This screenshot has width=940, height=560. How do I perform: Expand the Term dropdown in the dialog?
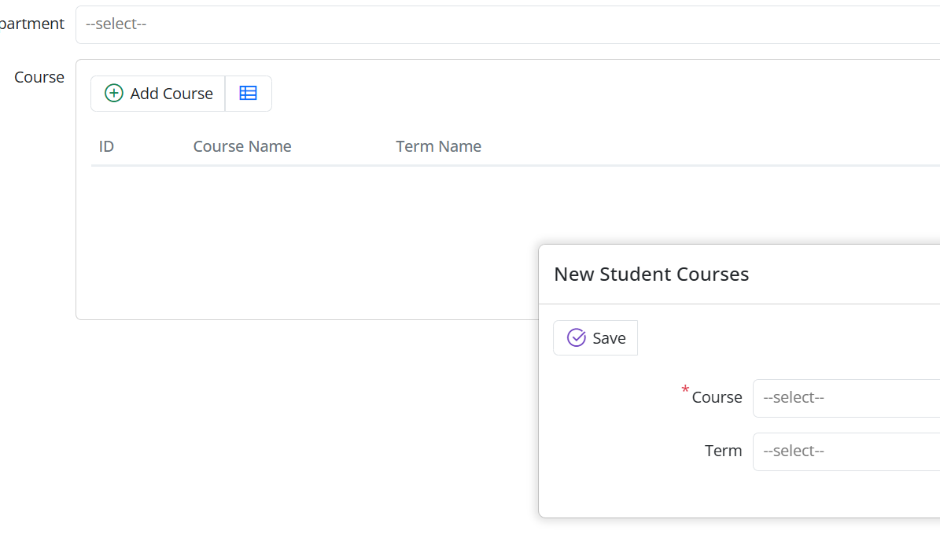point(846,451)
